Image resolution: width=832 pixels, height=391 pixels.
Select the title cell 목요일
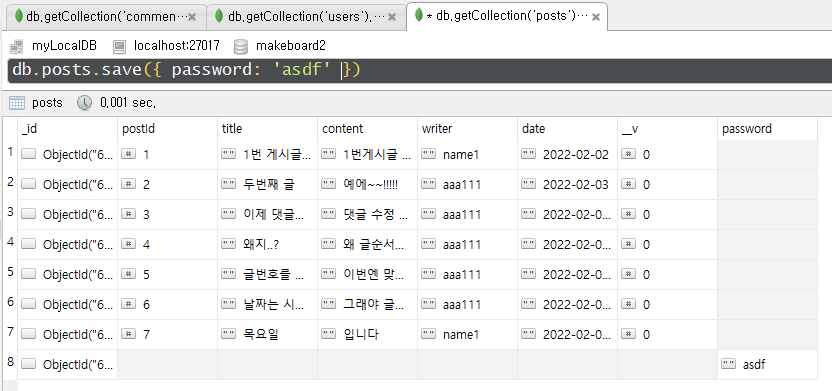(267, 335)
